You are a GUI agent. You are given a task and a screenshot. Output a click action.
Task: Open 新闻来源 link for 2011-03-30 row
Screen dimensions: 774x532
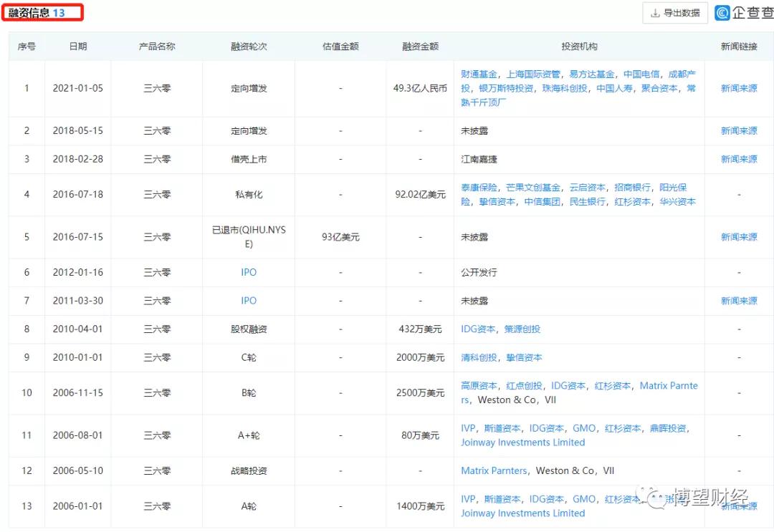738,301
